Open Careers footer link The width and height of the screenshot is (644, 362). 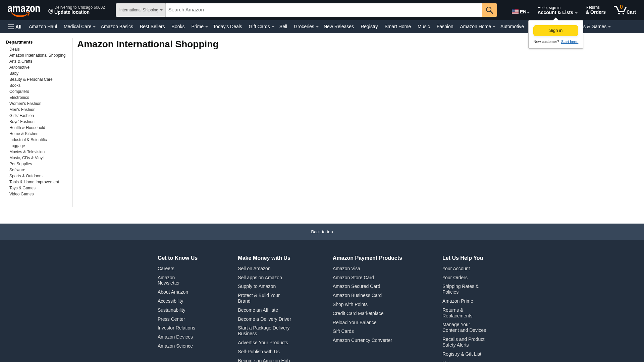166,268
